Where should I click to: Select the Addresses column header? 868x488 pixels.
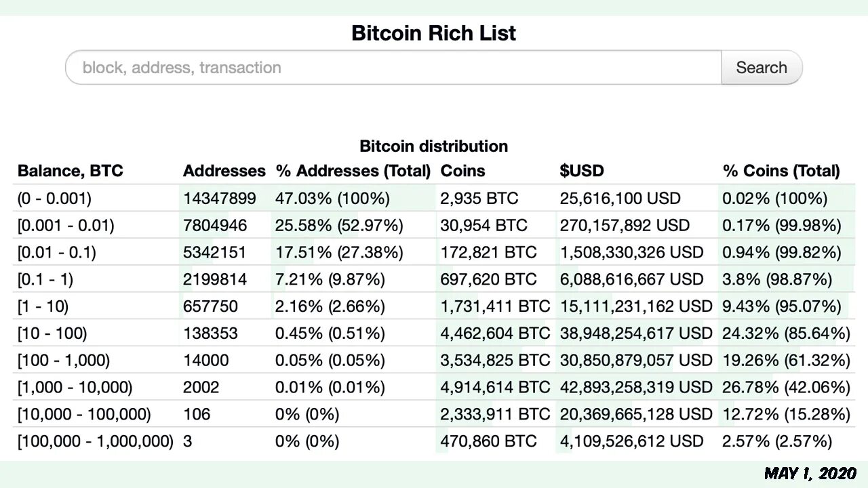click(224, 171)
